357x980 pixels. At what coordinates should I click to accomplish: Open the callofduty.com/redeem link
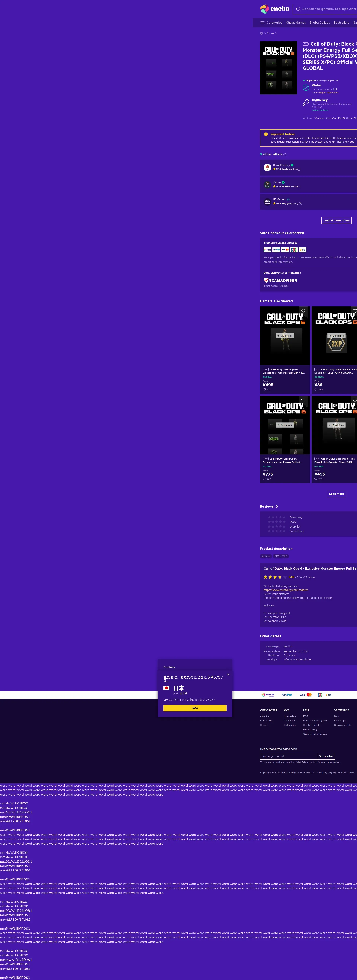click(x=286, y=590)
